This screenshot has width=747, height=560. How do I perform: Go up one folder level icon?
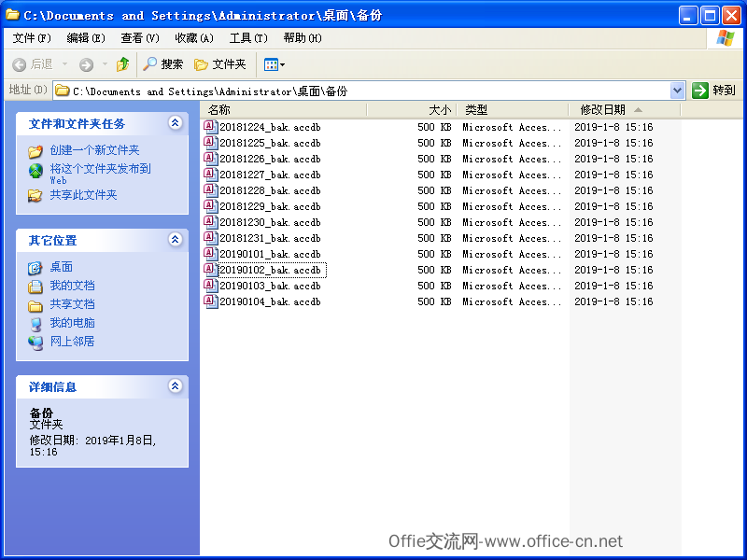(123, 64)
